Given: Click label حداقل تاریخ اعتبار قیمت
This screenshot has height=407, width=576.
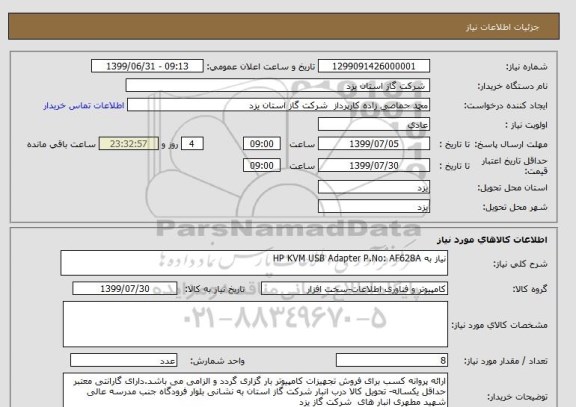Looking at the screenshot, I should pos(514,166).
